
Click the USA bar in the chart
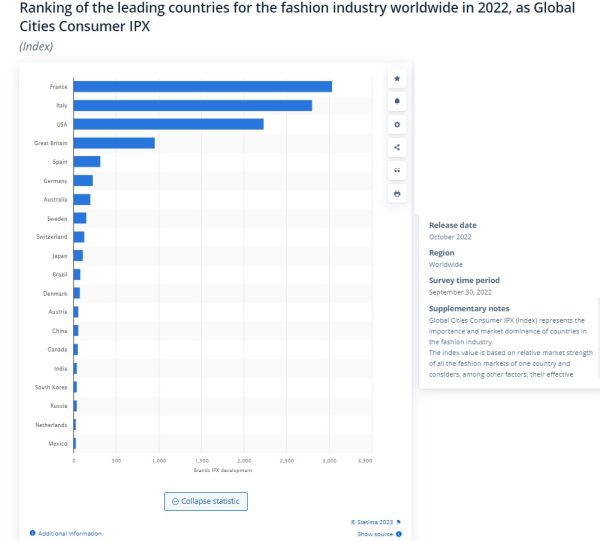pos(169,124)
